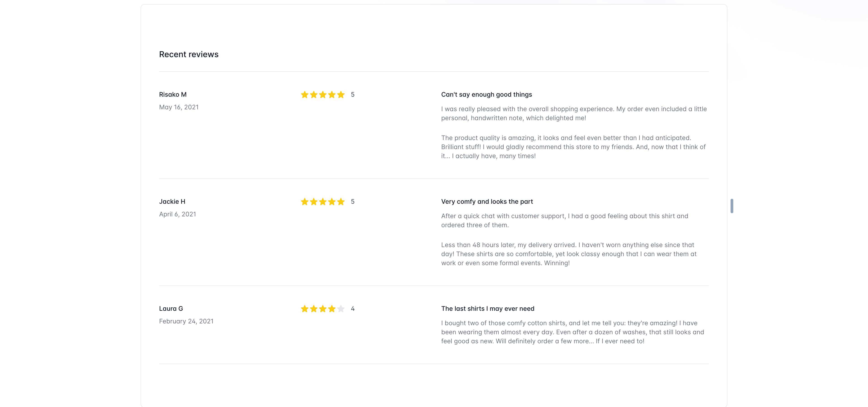The image size is (868, 407).
Task: Click the third star in Jackie H's rating
Action: [x=323, y=202]
